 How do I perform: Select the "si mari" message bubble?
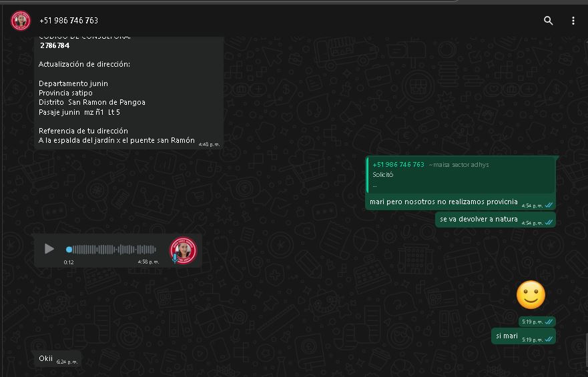click(x=507, y=336)
